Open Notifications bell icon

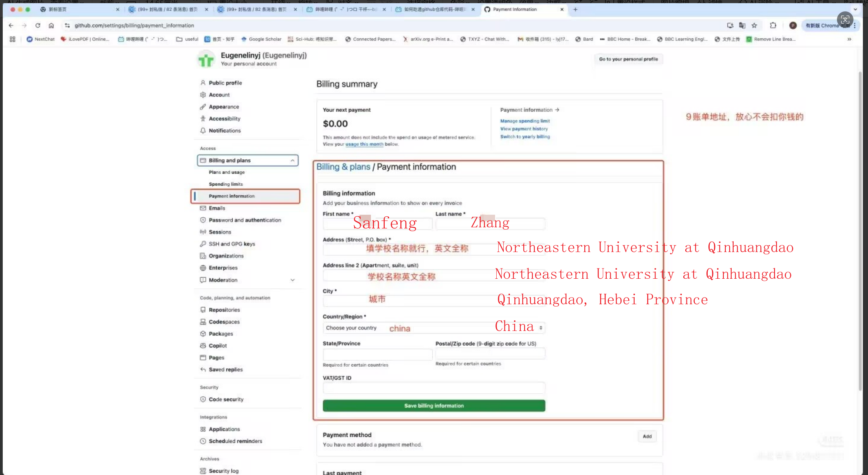pyautogui.click(x=203, y=130)
